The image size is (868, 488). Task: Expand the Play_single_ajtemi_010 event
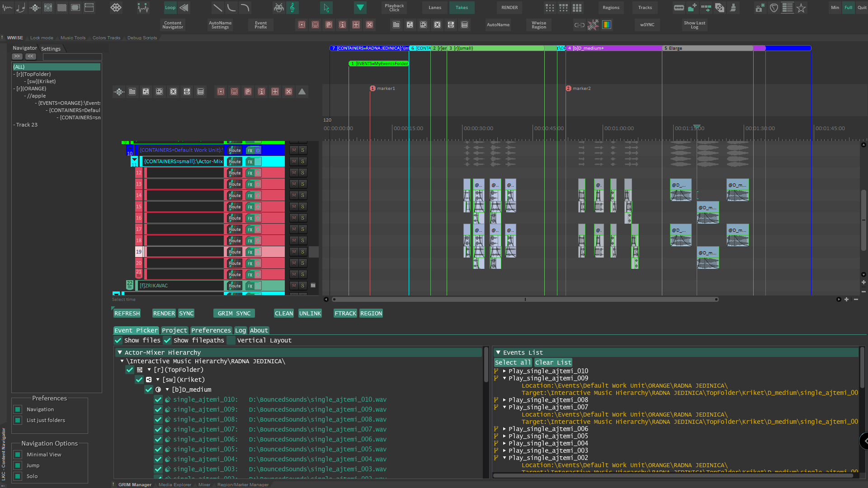click(x=505, y=371)
